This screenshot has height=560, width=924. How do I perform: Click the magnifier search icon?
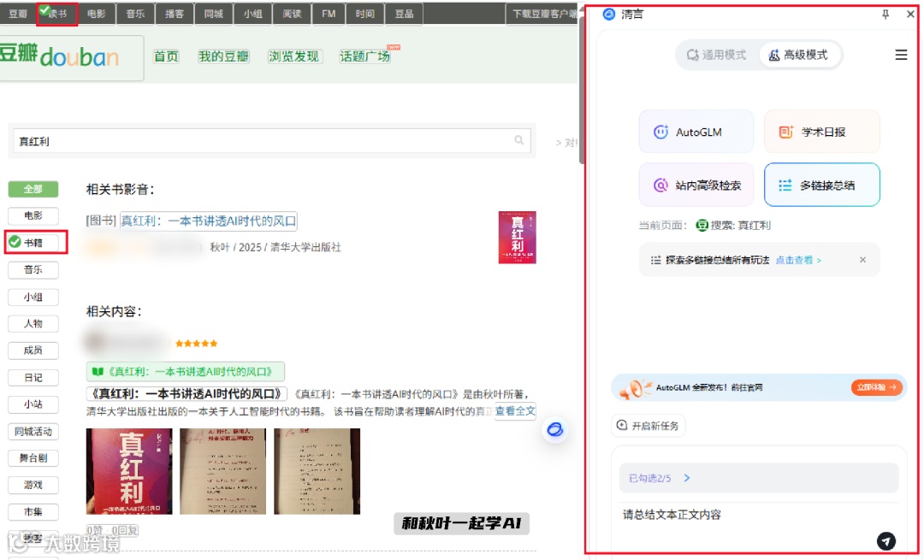click(519, 140)
